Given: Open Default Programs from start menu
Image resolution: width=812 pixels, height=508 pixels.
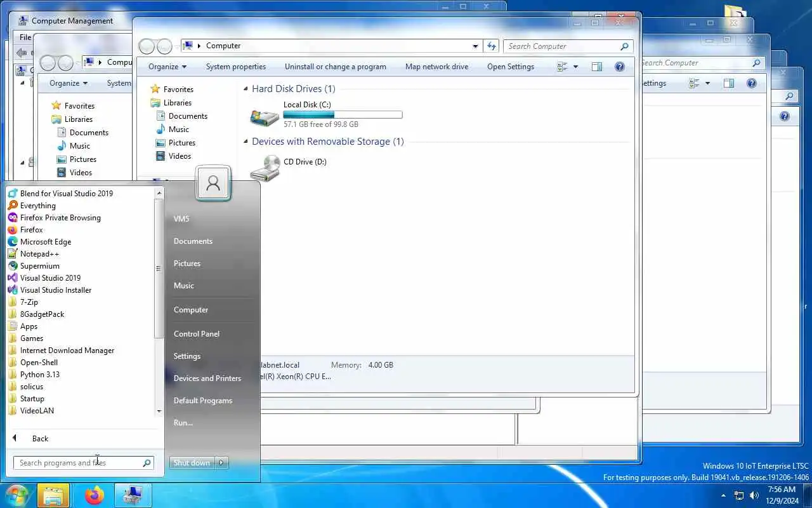Looking at the screenshot, I should pos(203,401).
